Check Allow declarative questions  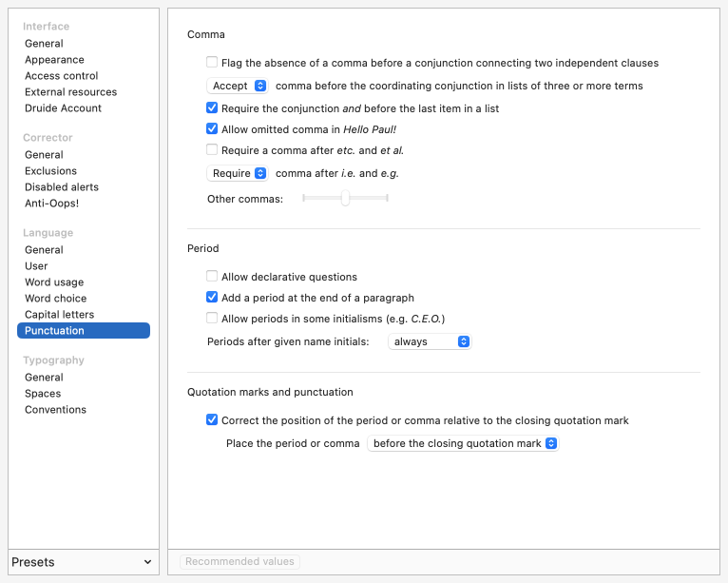tap(212, 277)
